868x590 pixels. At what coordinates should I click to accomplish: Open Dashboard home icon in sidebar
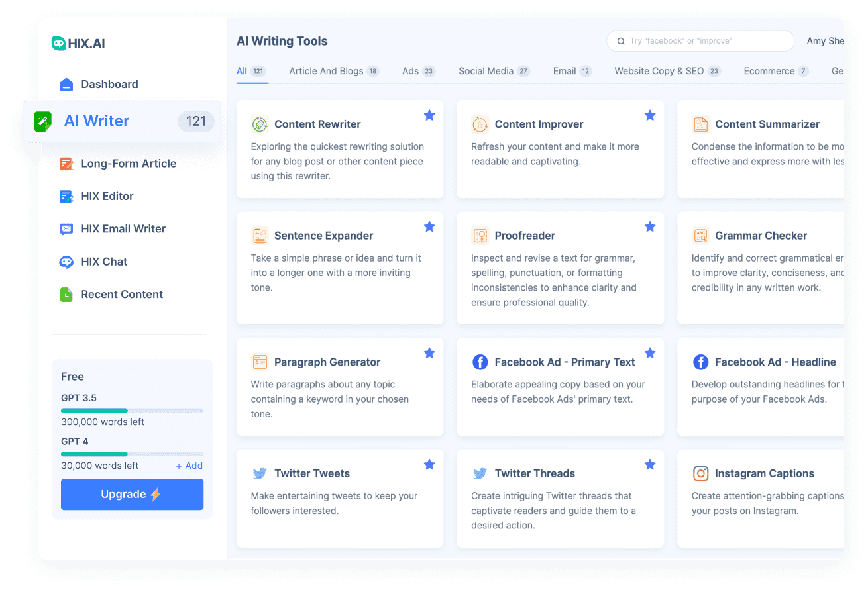66,85
